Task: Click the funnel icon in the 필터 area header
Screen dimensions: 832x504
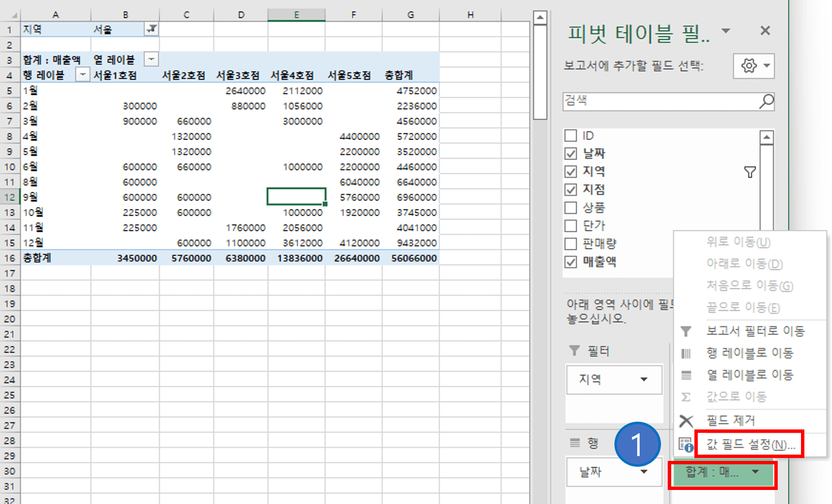Action: click(x=575, y=350)
